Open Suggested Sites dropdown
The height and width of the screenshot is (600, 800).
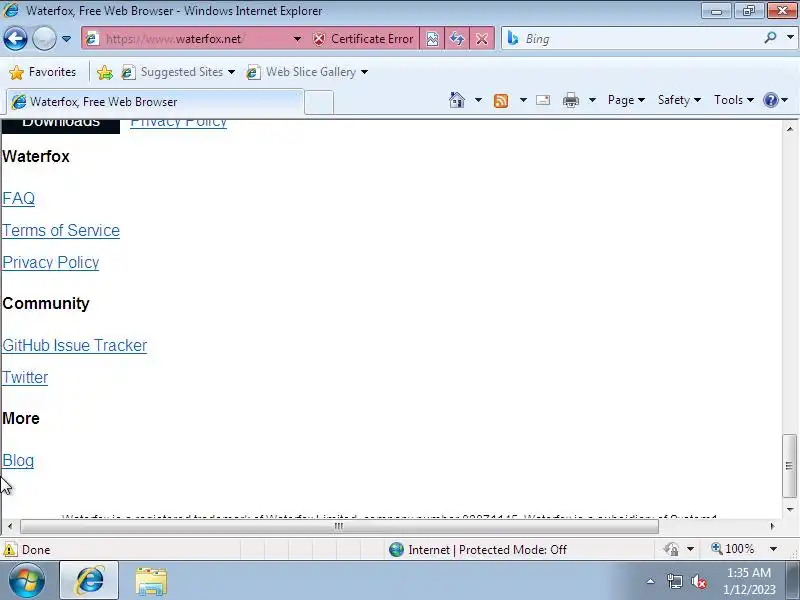[178, 72]
